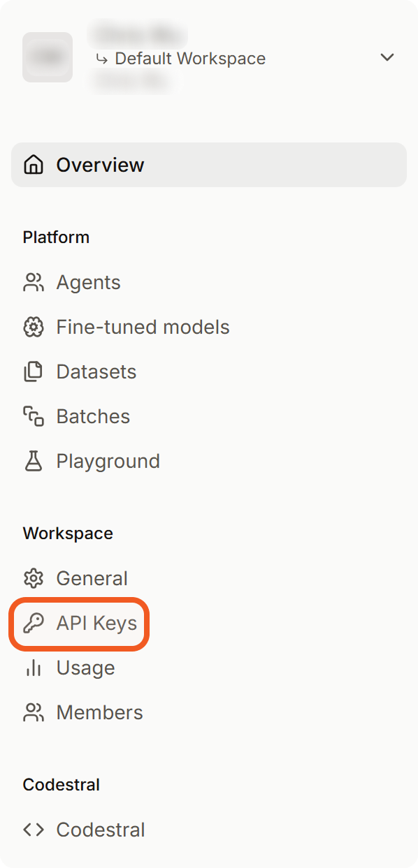
Task: Click the General gear icon
Action: [x=33, y=578]
